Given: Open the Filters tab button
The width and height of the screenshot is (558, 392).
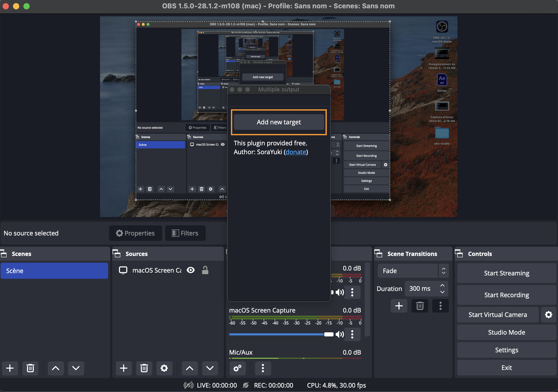Looking at the screenshot, I should click(185, 233).
